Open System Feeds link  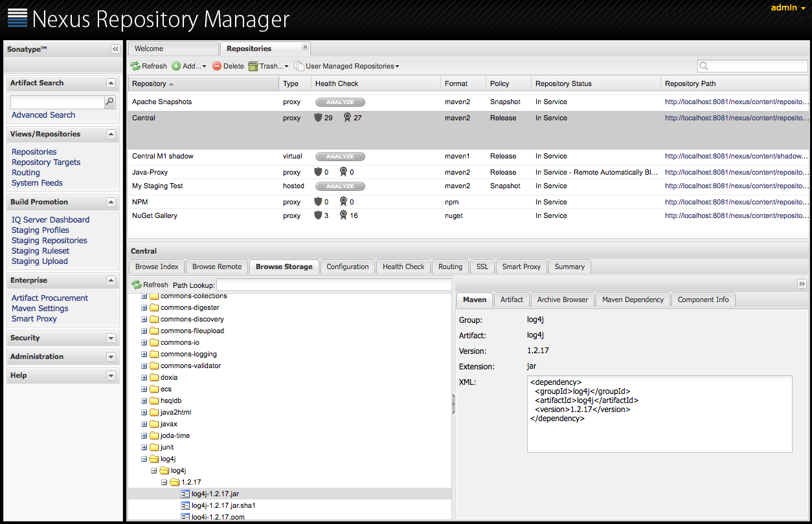pos(37,183)
